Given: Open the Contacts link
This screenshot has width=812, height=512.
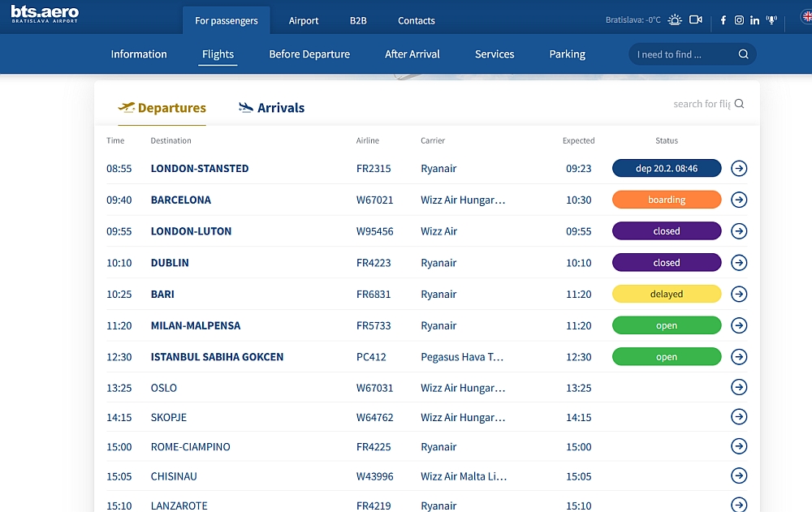Looking at the screenshot, I should point(417,20).
